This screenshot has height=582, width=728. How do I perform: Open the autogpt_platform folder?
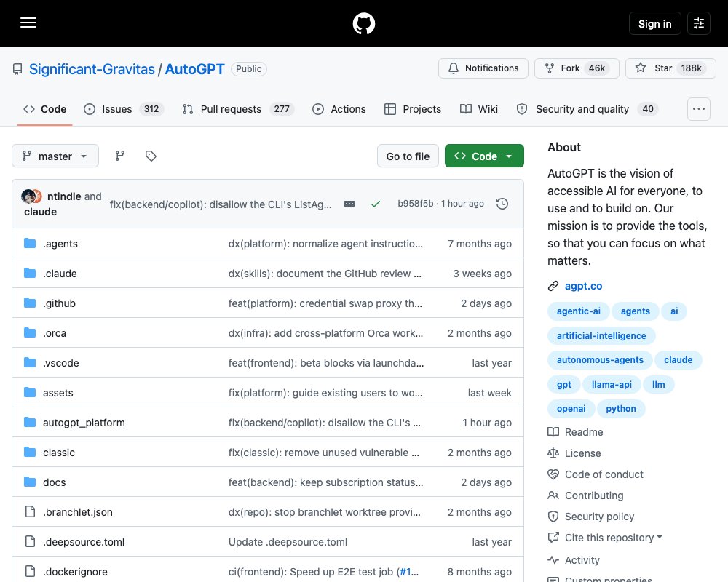coord(84,423)
